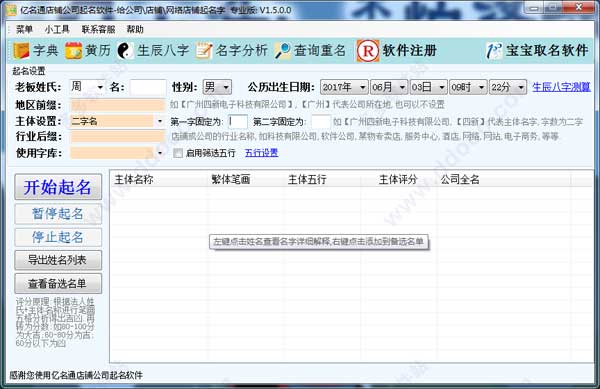Click the 行业后缀 input field
The width and height of the screenshot is (600, 389).
(118, 137)
